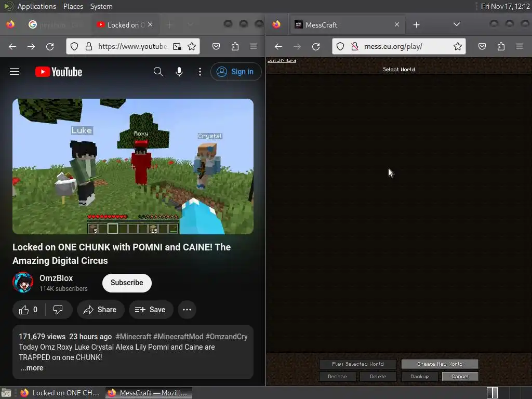The height and width of the screenshot is (399, 532).
Task: Like the video with thumbs up
Action: pos(29,310)
